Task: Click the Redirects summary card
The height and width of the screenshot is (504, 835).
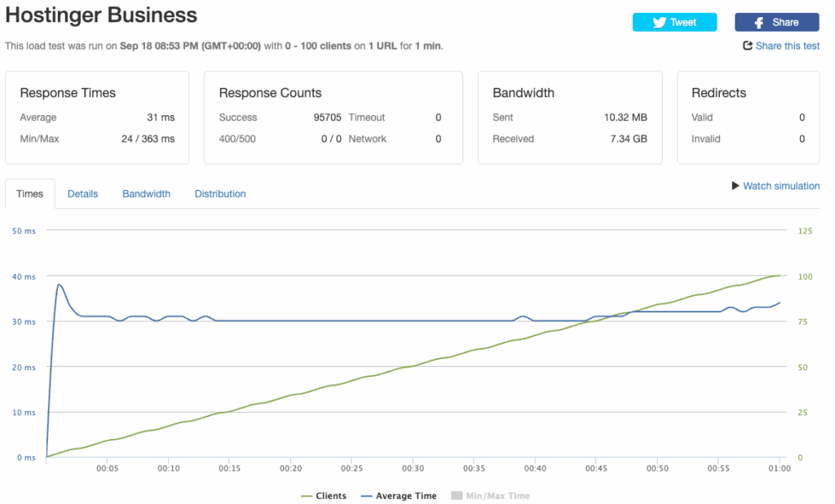Action: click(748, 117)
